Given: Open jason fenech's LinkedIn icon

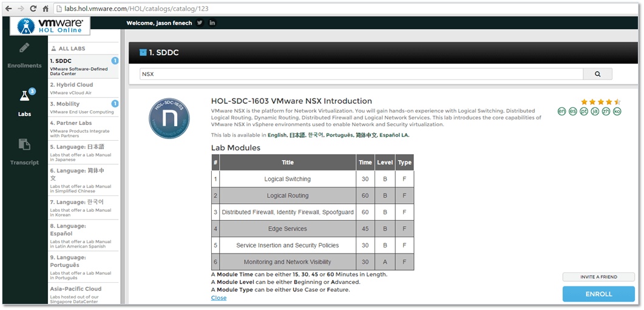Looking at the screenshot, I should tap(212, 23).
